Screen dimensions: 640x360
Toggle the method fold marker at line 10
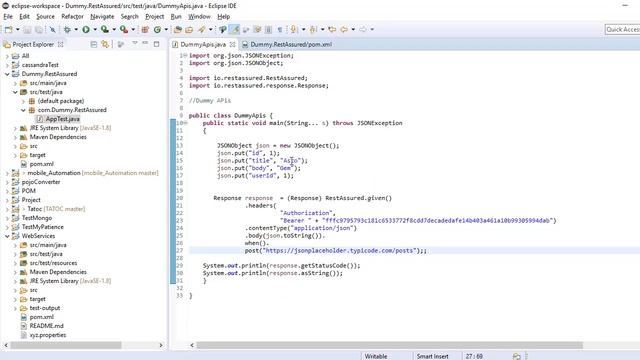click(185, 123)
